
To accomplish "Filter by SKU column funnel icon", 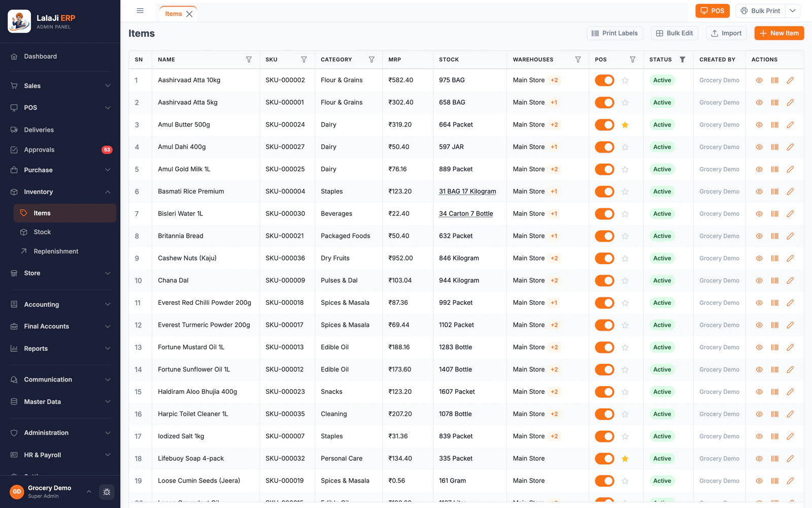I will (x=304, y=59).
